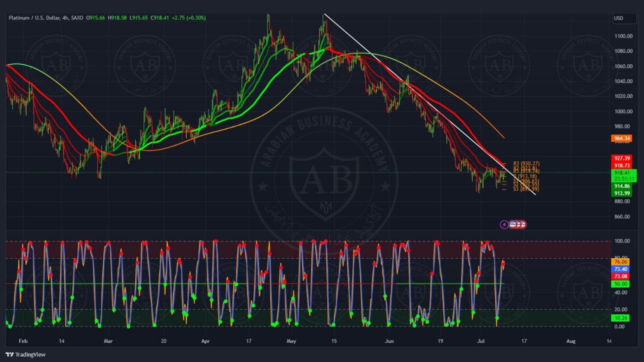Click the S3 pivot support label
The height and width of the screenshot is (362, 644).
tap(526, 189)
